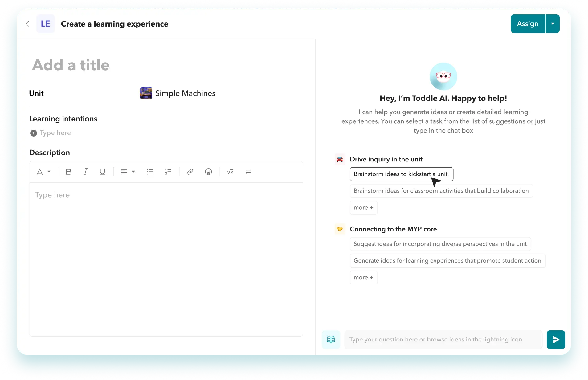The height and width of the screenshot is (380, 588).
Task: Open the text color dropdown
Action: tap(44, 172)
